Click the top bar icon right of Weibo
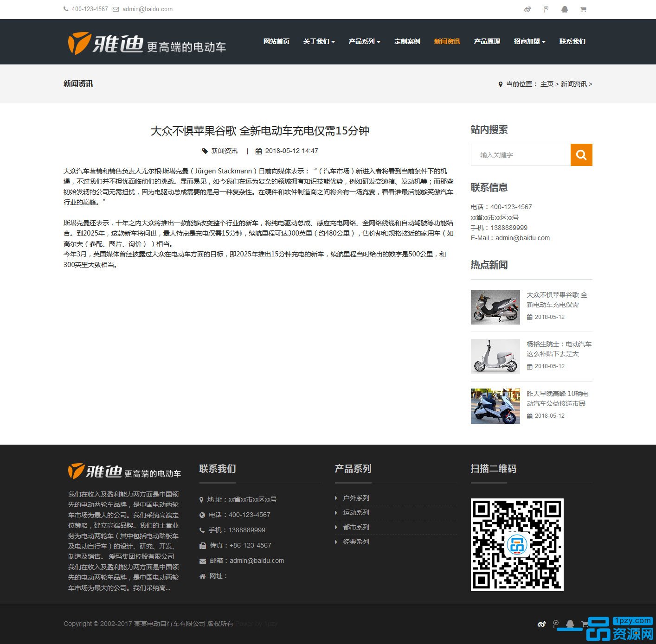 point(546,9)
